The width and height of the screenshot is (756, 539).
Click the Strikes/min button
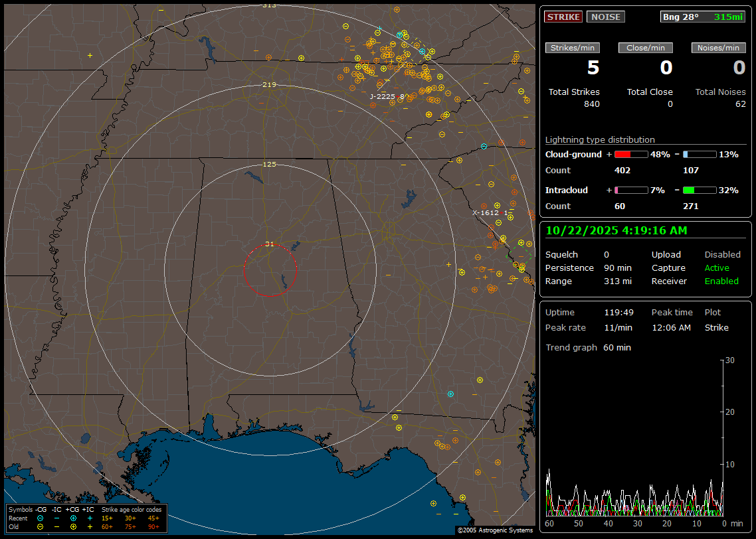[x=573, y=48]
